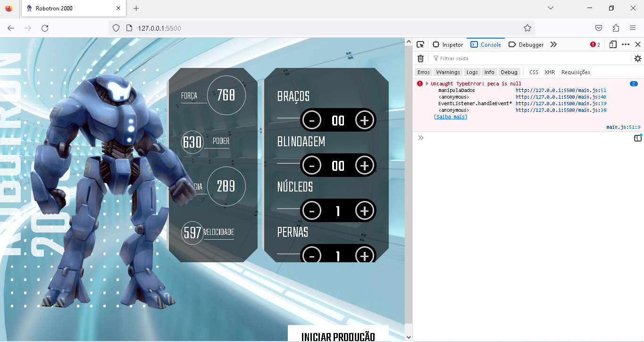644x342 pixels.
Task: Clear the console output with trash icon
Action: (x=420, y=58)
